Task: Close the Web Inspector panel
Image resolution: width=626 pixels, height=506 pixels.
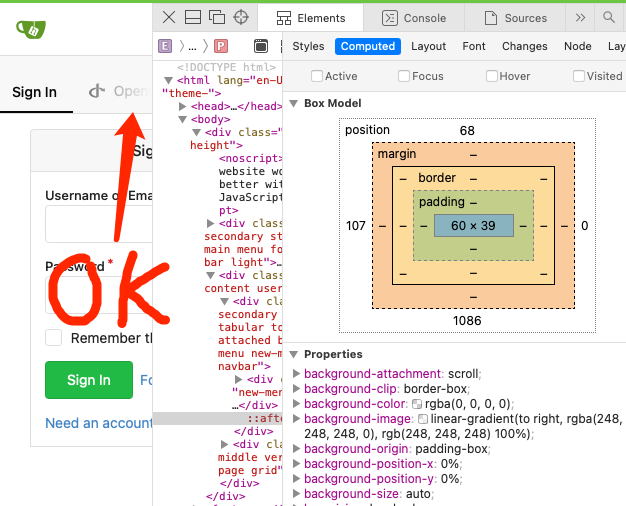Action: pyautogui.click(x=169, y=17)
